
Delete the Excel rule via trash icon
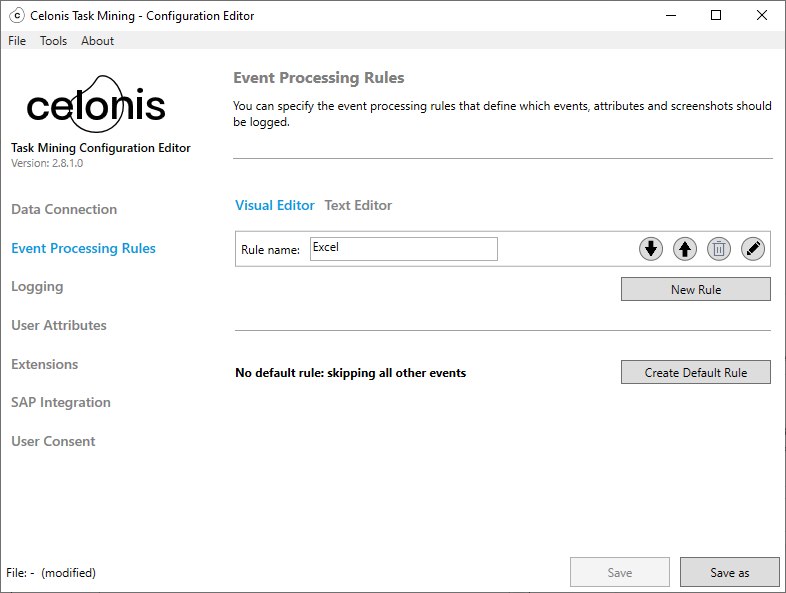(x=719, y=249)
